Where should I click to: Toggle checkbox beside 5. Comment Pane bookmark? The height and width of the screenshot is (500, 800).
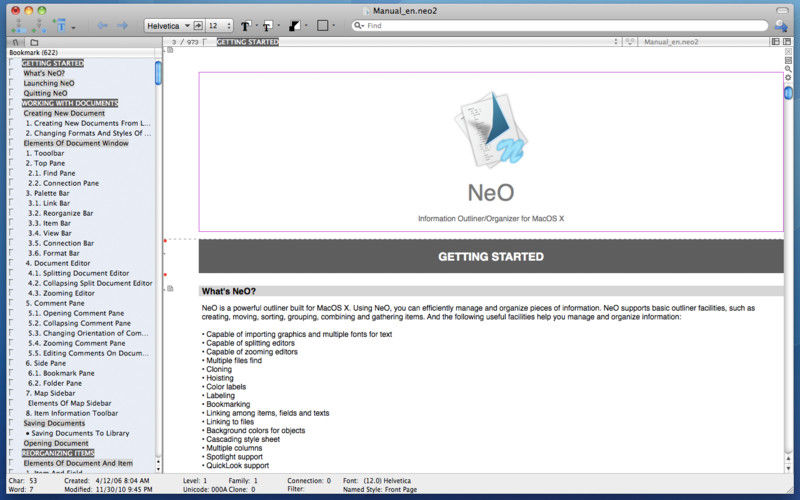tap(12, 303)
